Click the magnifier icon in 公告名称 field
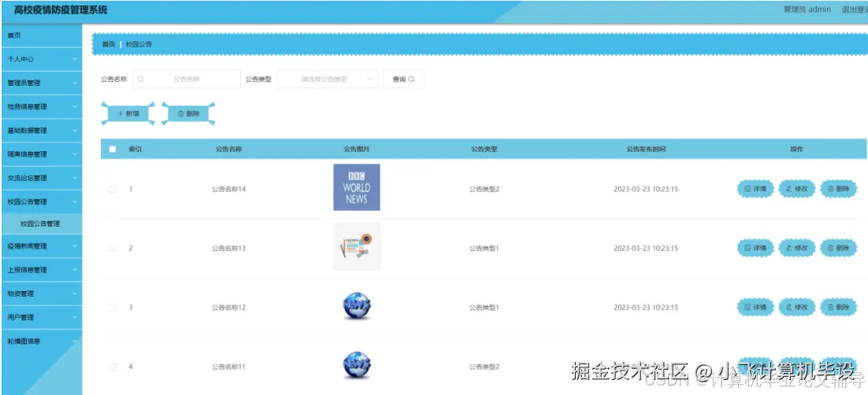This screenshot has width=868, height=395. coord(141,79)
